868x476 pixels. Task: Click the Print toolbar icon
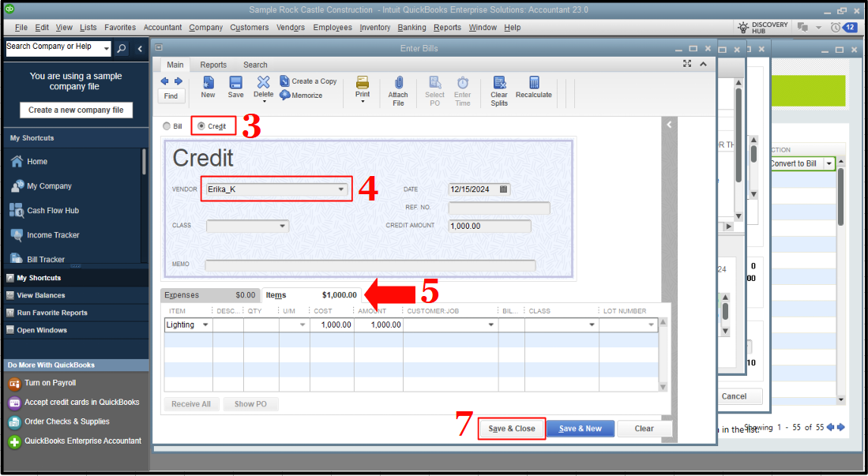pos(363,83)
